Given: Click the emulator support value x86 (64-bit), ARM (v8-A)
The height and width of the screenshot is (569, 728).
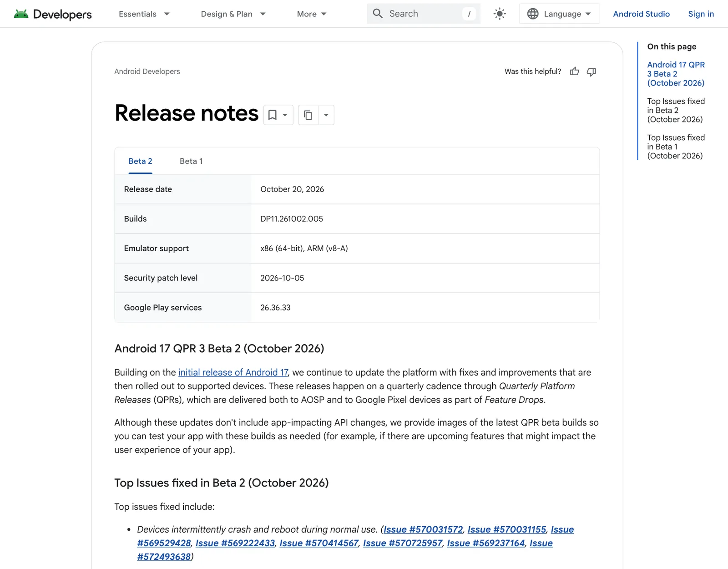Looking at the screenshot, I should pyautogui.click(x=304, y=249).
